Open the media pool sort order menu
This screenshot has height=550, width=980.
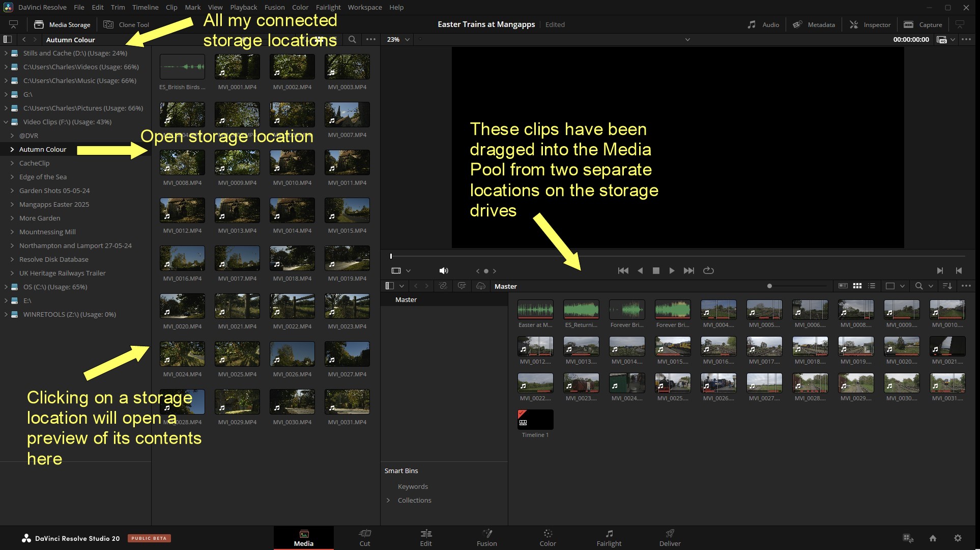click(947, 286)
